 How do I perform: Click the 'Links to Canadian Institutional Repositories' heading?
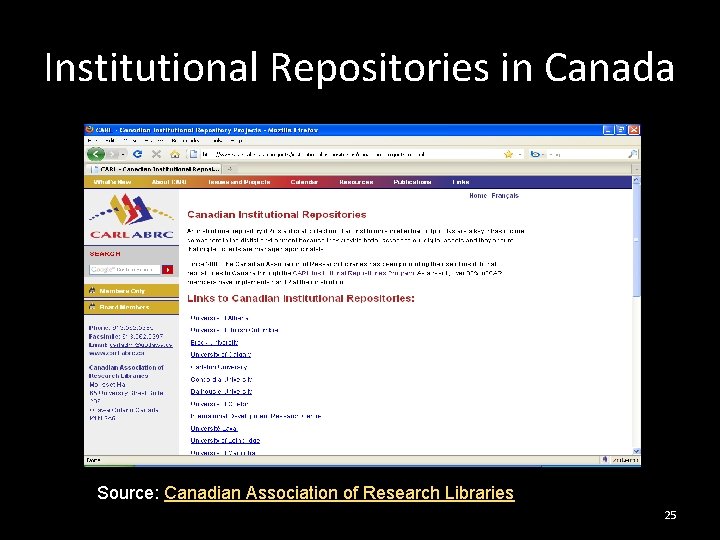[301, 299]
